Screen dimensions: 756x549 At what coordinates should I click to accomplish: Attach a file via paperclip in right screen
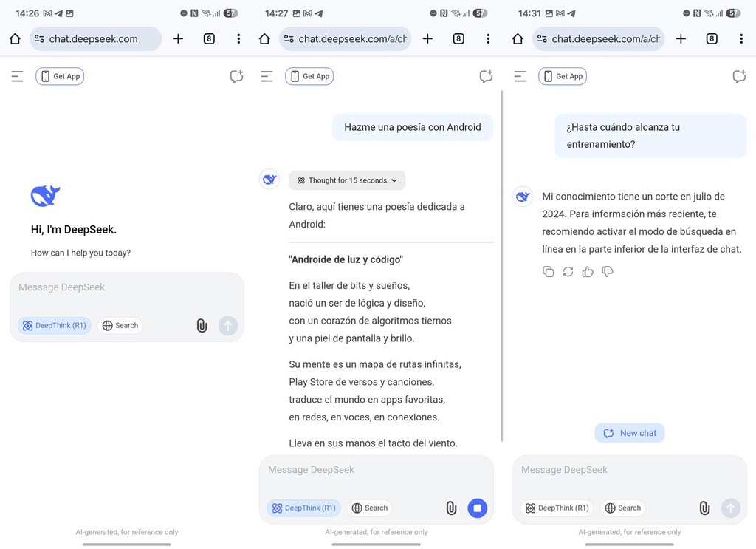(x=704, y=508)
